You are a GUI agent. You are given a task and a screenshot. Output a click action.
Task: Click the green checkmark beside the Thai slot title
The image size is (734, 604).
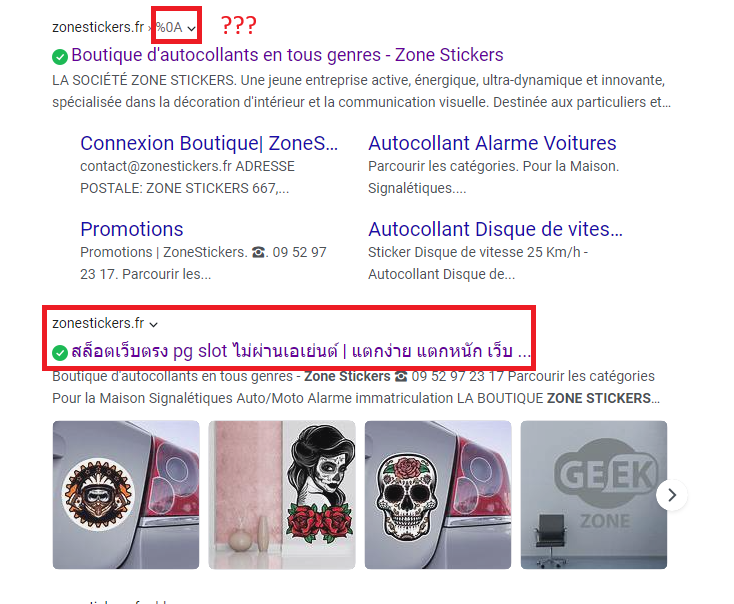point(60,353)
